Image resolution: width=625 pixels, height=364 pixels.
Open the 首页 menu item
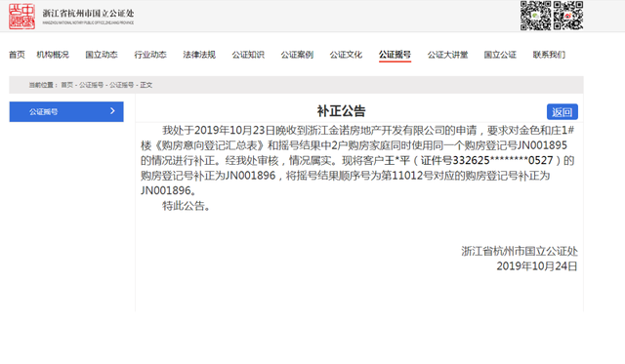[17, 55]
